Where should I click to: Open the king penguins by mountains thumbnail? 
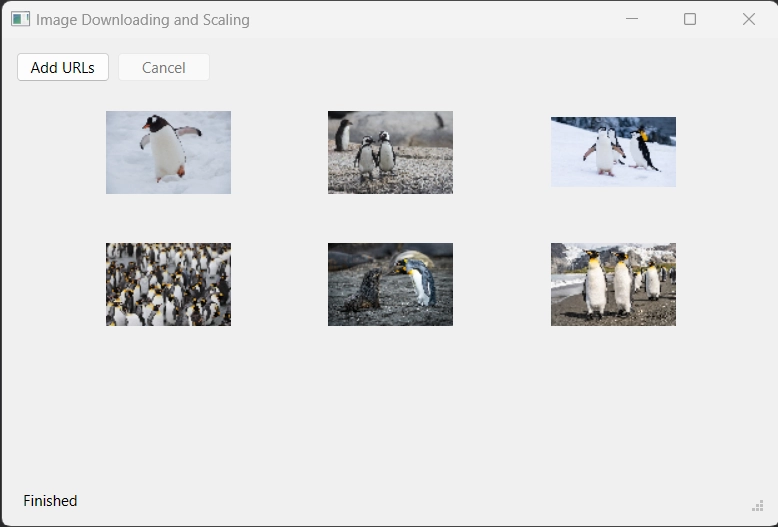(613, 284)
